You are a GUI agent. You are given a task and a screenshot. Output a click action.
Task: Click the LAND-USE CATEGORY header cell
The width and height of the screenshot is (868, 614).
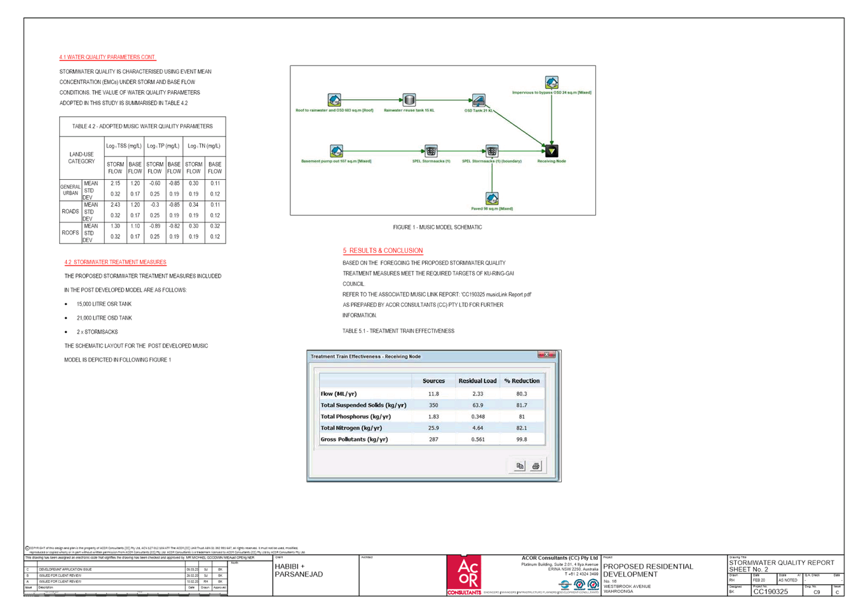coord(81,158)
